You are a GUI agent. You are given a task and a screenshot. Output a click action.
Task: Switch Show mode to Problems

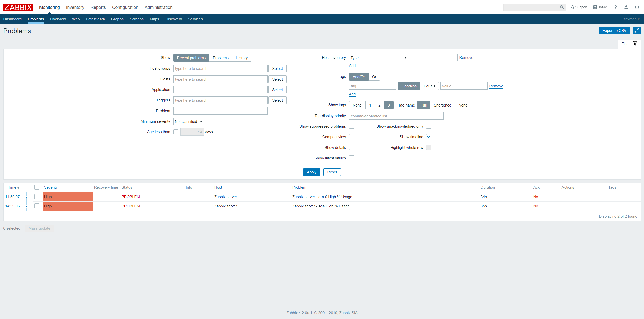221,58
